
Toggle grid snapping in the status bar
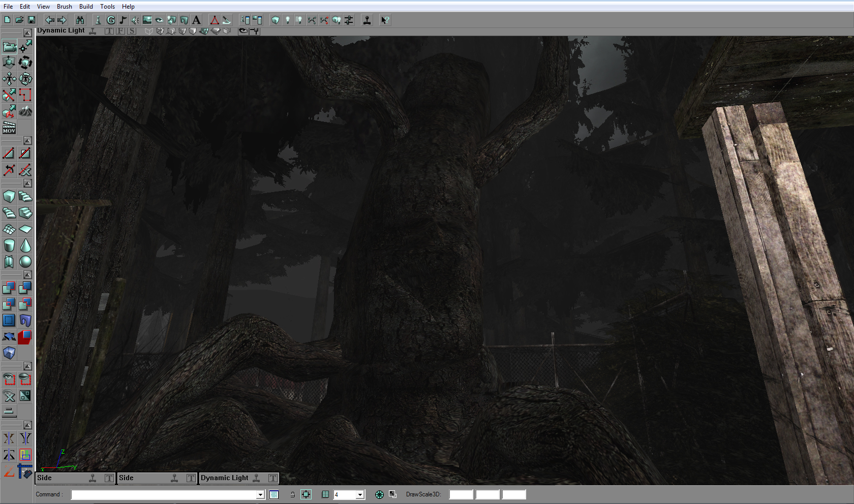(325, 494)
